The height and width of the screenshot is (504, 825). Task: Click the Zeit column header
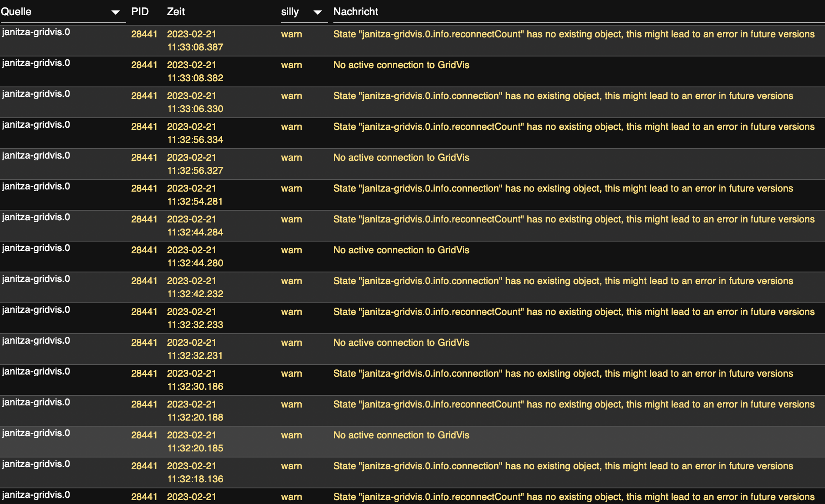coord(176,12)
